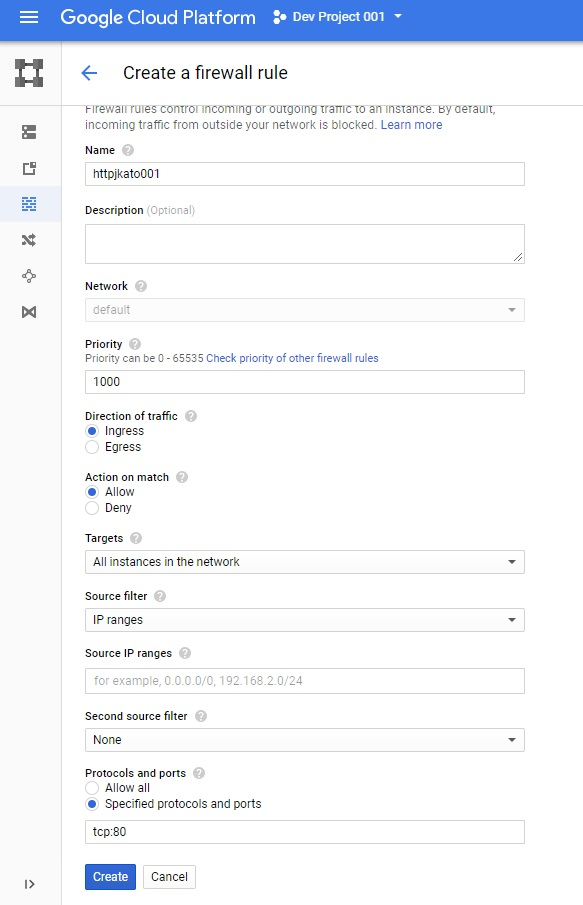
Task: Set Action on match to Deny
Action: coord(90,508)
